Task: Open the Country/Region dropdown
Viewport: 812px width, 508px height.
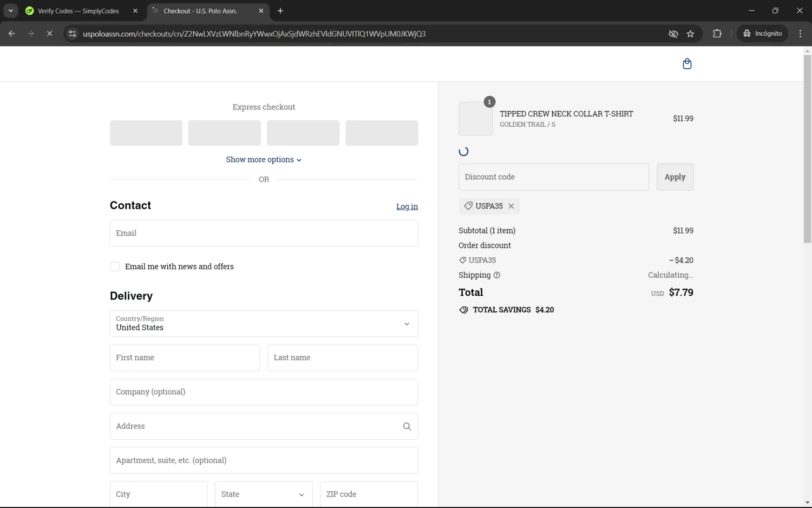Action: 264,324
